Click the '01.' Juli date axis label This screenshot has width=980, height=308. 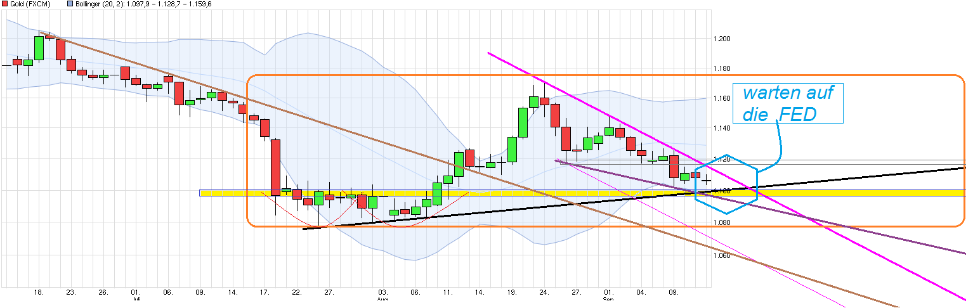[135, 293]
